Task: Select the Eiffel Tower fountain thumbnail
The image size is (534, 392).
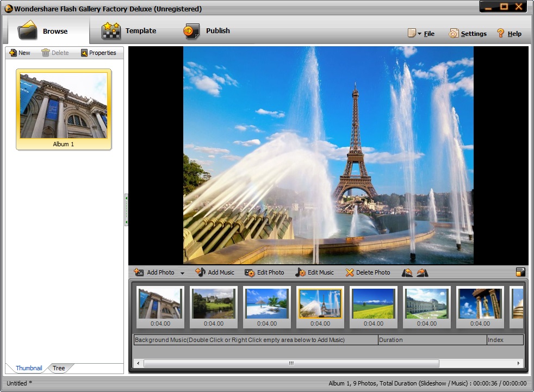Action: (320, 304)
